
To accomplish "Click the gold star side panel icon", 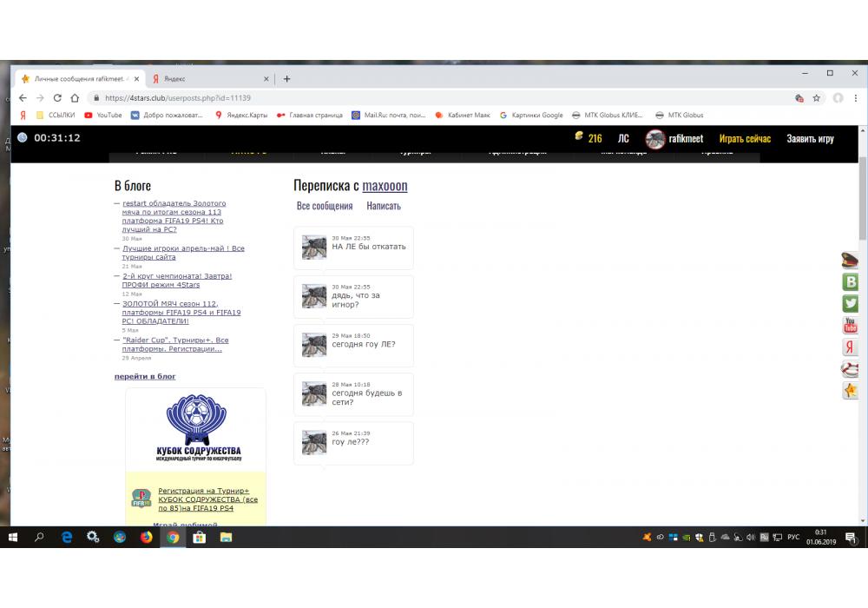I will click(850, 391).
